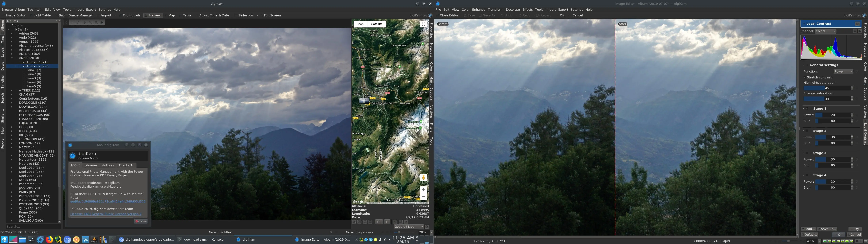Close the About digiKam dialog

pos(141,221)
